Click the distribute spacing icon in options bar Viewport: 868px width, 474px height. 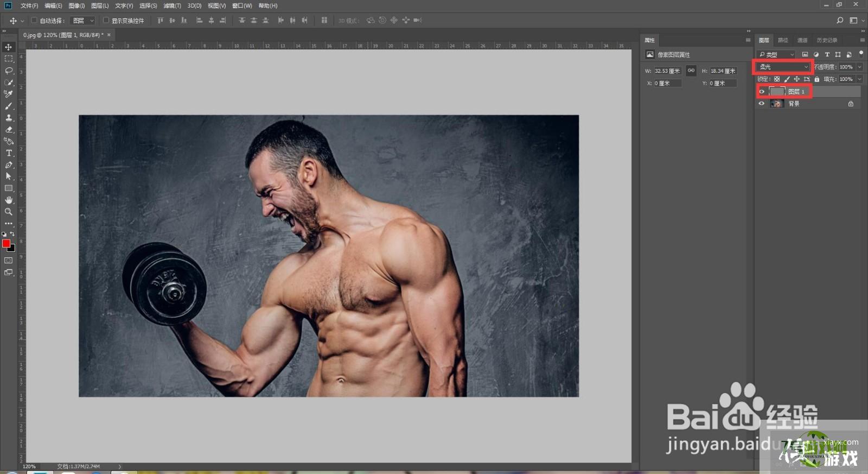click(324, 20)
